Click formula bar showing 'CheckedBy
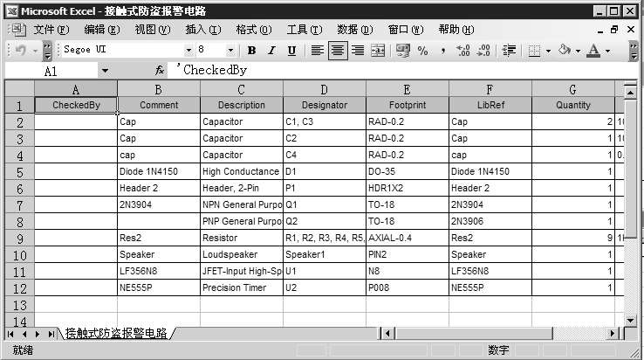Screen dimensions: 644x360 (402, 71)
